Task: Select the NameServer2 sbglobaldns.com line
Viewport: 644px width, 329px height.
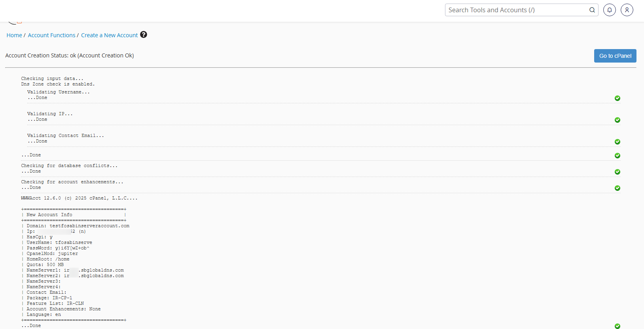Action: point(75,276)
